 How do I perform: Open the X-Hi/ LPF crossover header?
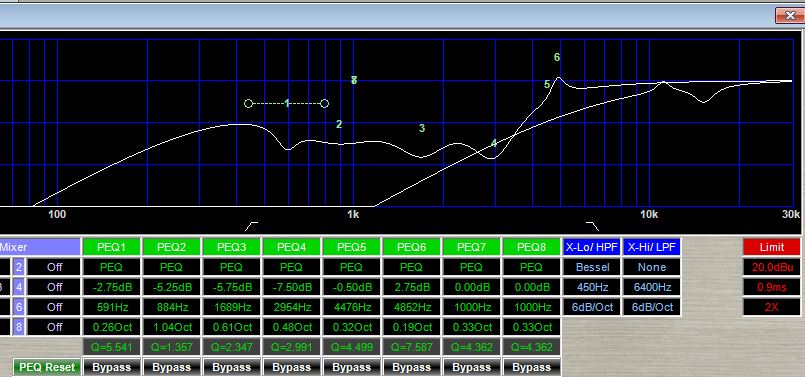tap(651, 247)
